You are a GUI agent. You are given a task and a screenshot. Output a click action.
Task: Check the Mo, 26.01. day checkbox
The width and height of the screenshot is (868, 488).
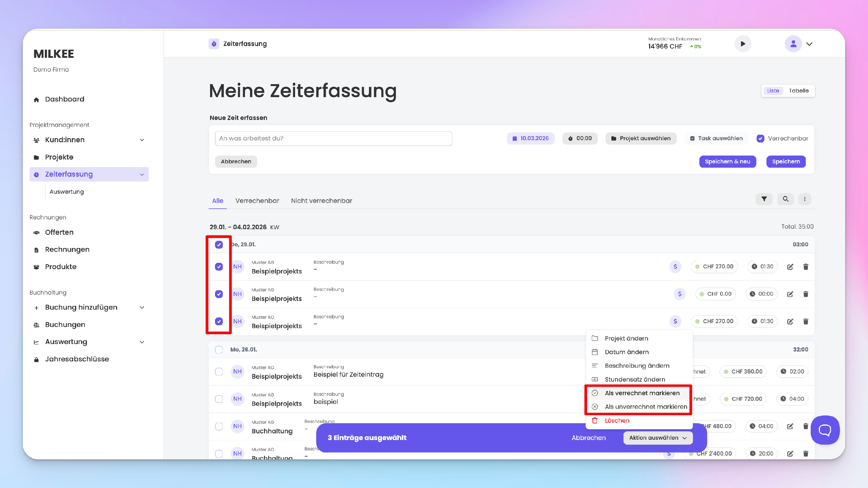click(219, 350)
